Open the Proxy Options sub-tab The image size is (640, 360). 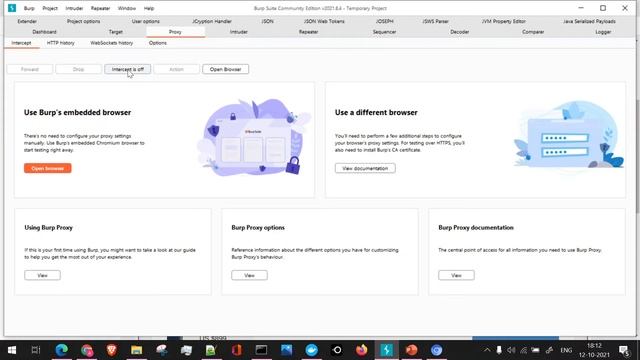tap(158, 43)
